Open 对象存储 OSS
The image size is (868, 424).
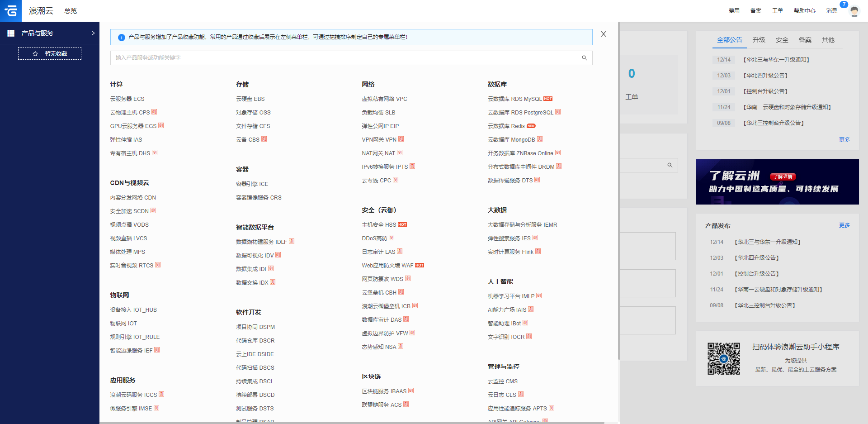254,112
